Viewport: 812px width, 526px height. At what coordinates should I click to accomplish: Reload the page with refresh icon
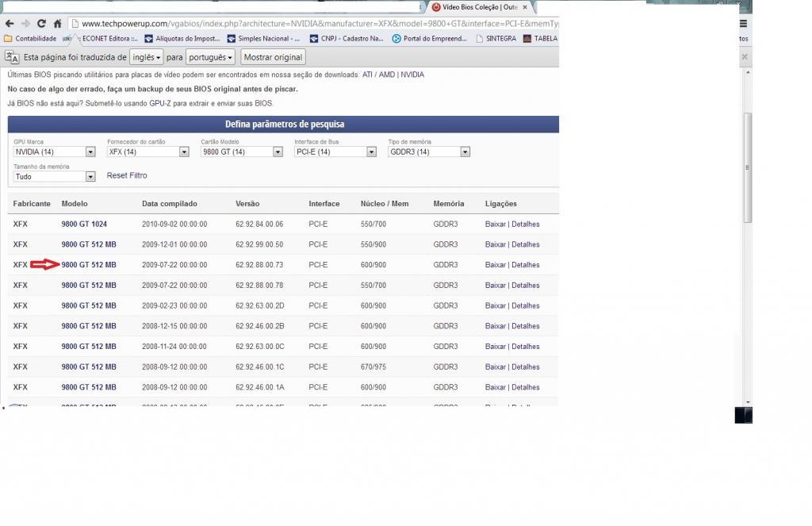(41, 23)
